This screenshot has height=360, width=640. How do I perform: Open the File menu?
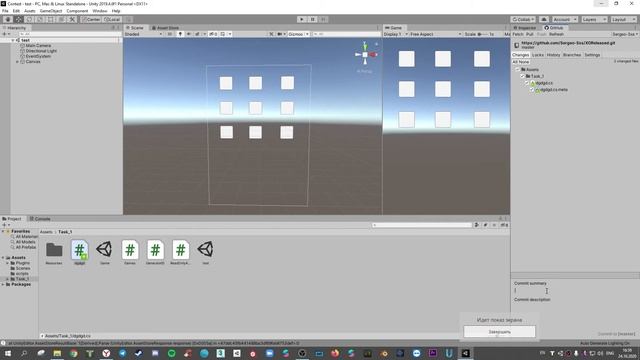pos(5,11)
